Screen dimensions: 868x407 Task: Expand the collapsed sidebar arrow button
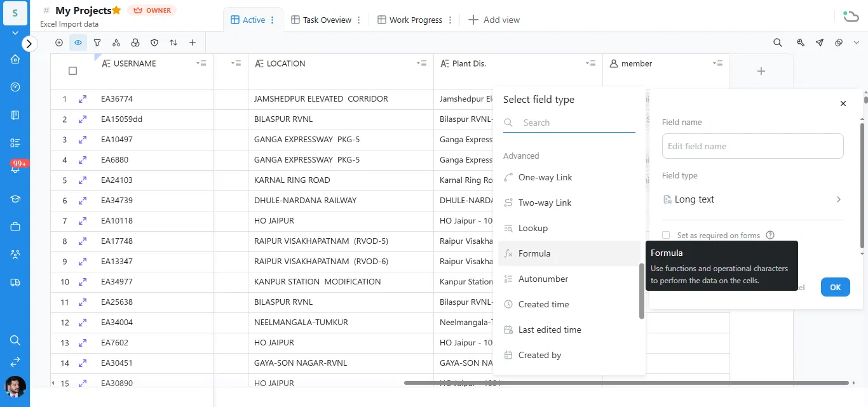(30, 43)
